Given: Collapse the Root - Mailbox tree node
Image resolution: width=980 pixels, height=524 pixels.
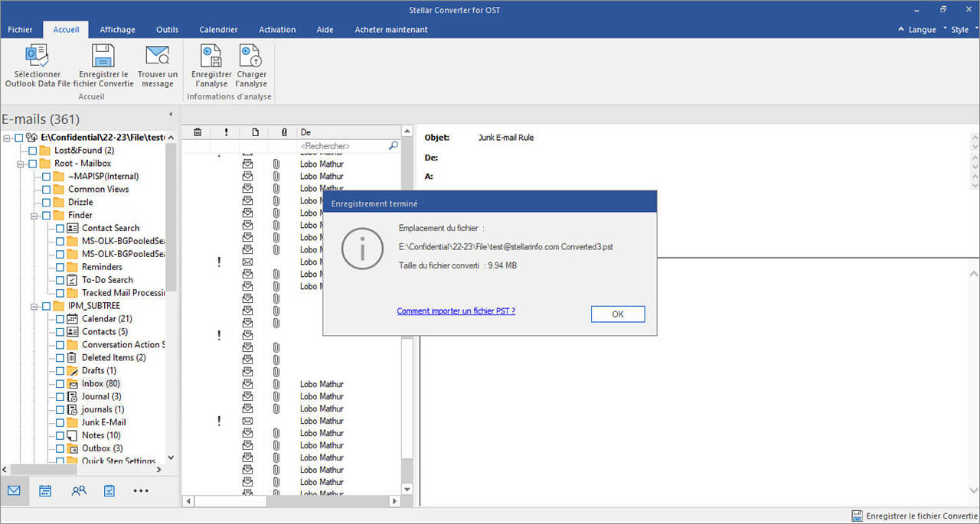Looking at the screenshot, I should [x=21, y=164].
